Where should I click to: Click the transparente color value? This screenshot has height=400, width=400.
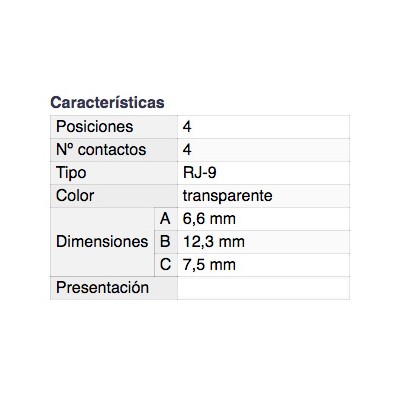click(227, 196)
